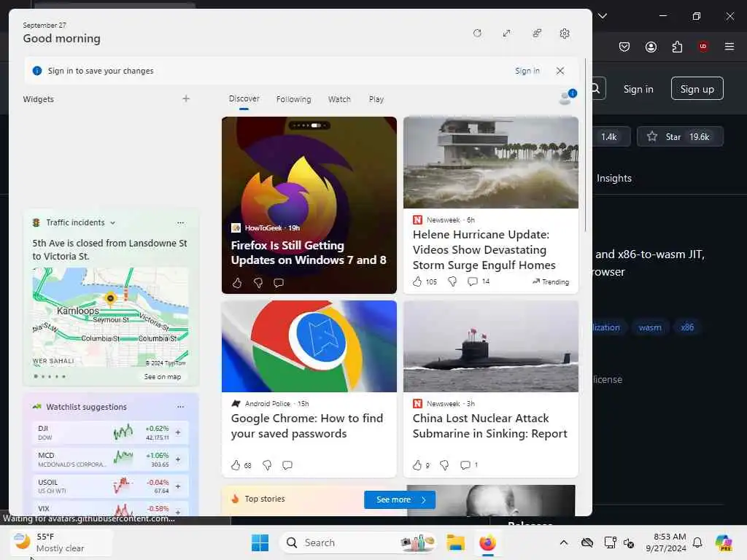Image resolution: width=747 pixels, height=560 pixels.
Task: Like the Google Chrome passwords article
Action: 236,465
